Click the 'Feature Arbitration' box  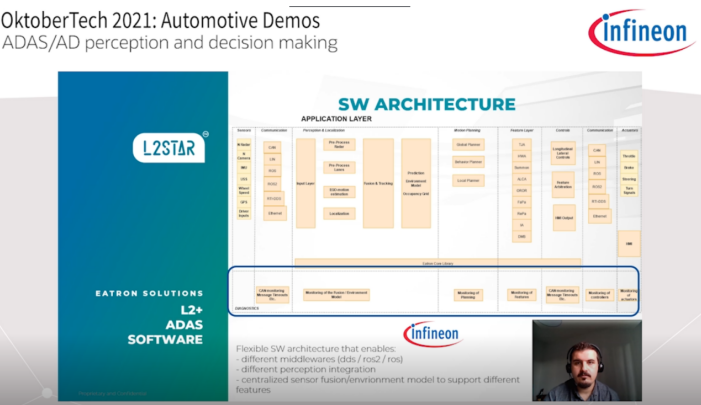[563, 185]
